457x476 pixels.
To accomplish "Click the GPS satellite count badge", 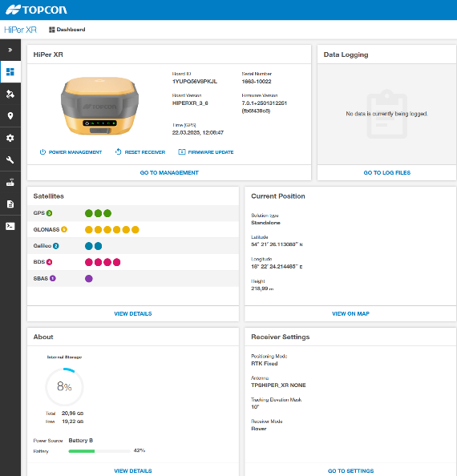I will point(49,213).
